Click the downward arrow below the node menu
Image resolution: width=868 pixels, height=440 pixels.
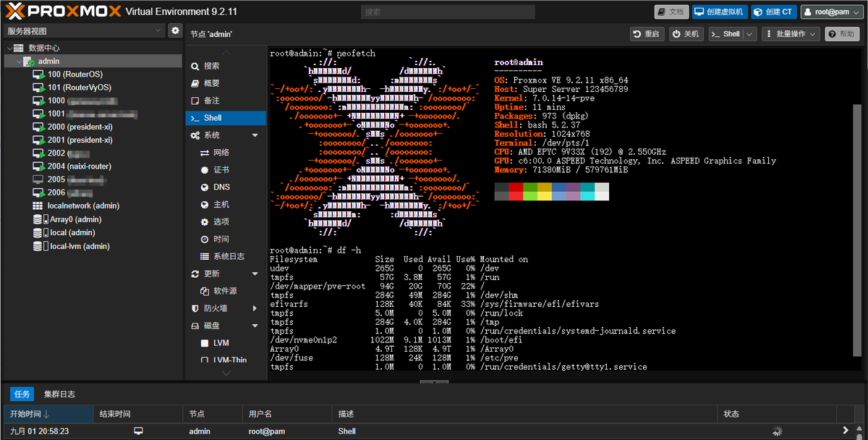point(226,373)
